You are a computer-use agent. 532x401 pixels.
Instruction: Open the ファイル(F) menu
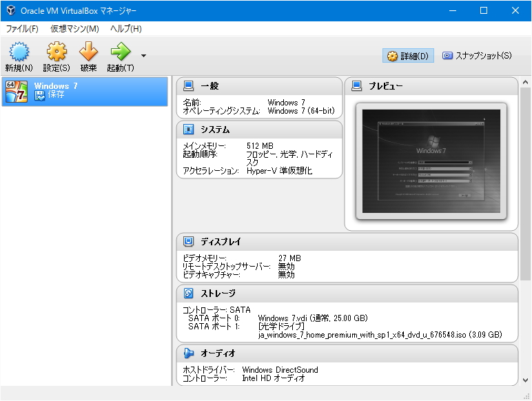click(22, 29)
